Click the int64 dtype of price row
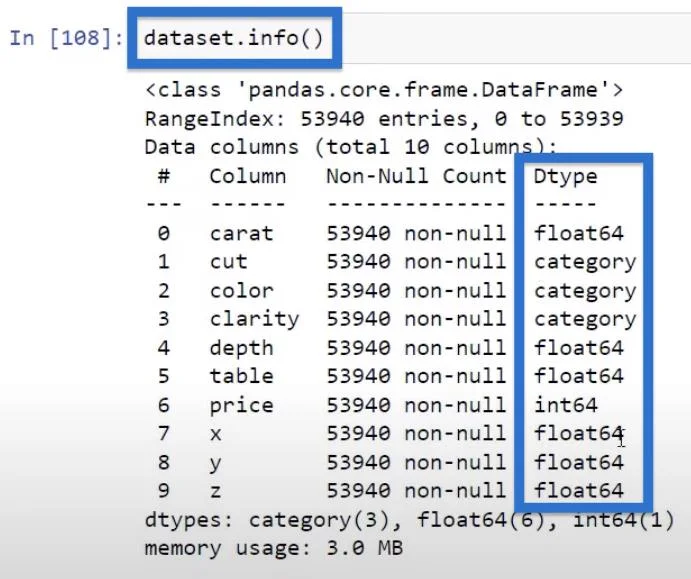 (565, 405)
